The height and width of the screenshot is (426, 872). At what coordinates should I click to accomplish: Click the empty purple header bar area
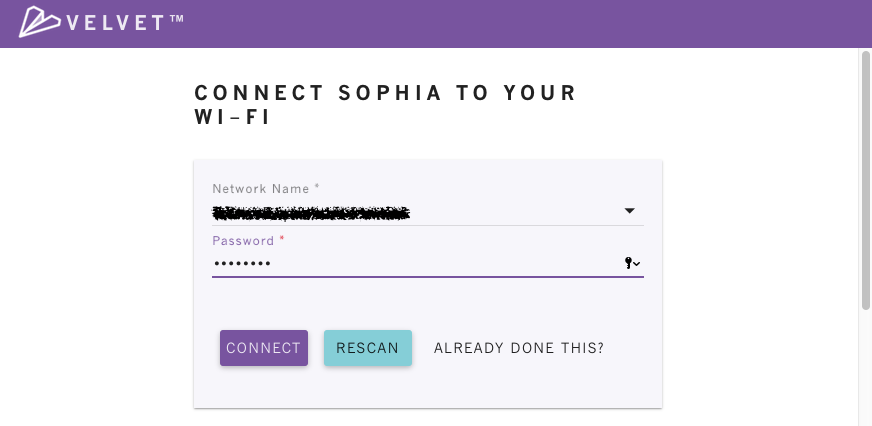(523, 23)
